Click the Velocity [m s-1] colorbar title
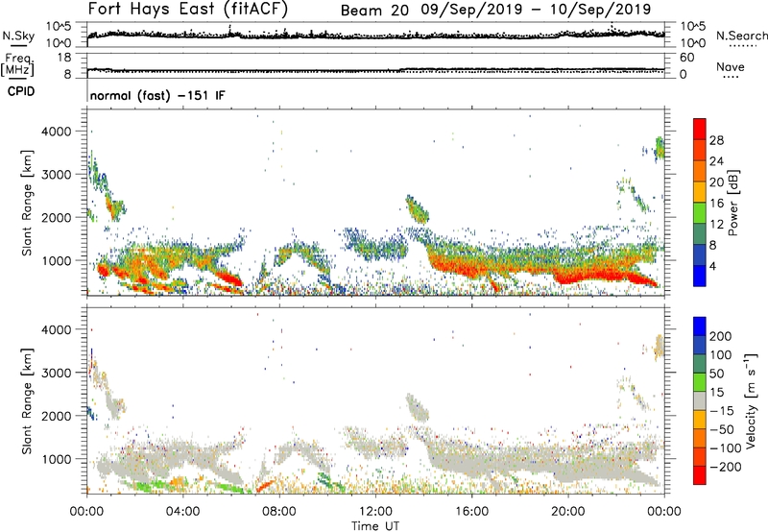The image size is (768, 532). pos(751,401)
